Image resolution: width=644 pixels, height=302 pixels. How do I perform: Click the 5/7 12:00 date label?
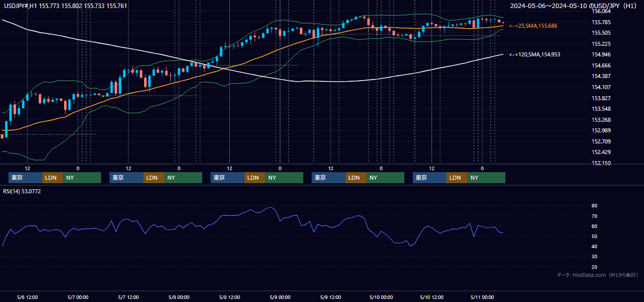(128, 297)
